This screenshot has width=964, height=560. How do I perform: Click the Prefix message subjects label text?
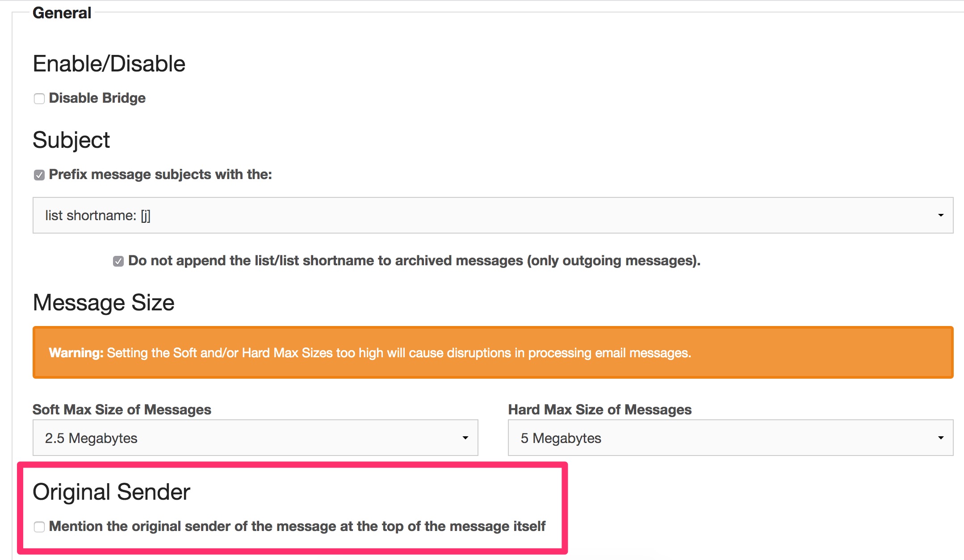pyautogui.click(x=160, y=174)
